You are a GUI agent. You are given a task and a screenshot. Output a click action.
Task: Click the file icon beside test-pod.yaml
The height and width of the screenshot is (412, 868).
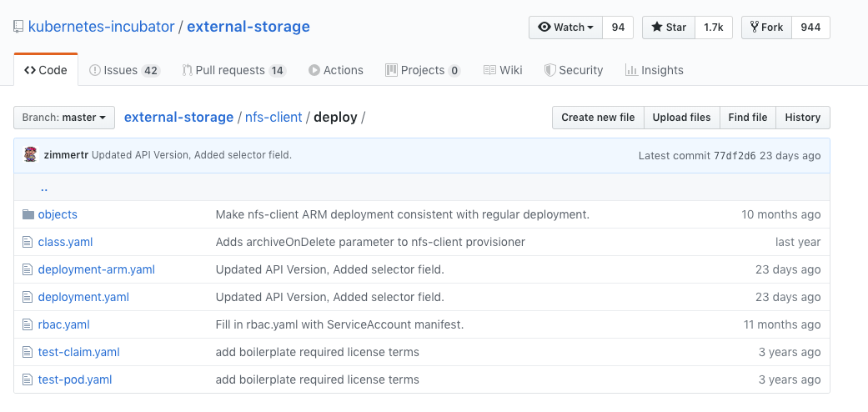[28, 379]
